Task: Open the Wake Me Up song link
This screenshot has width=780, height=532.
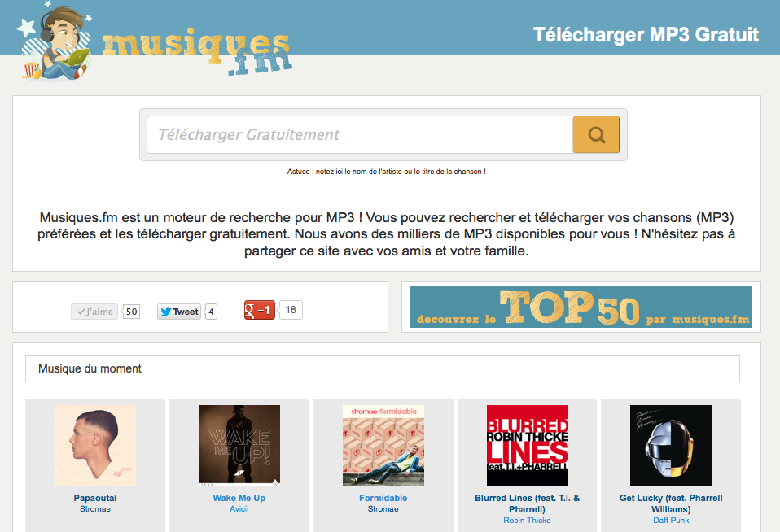Action: 239,498
